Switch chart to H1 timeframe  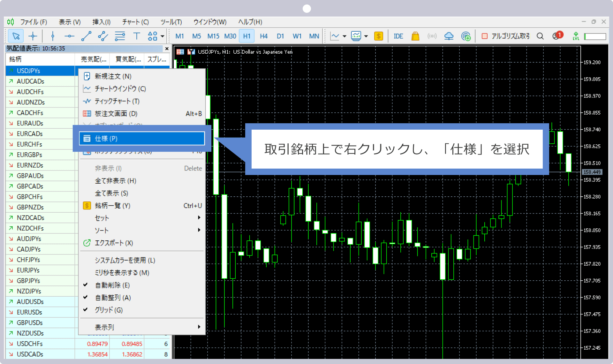click(247, 36)
